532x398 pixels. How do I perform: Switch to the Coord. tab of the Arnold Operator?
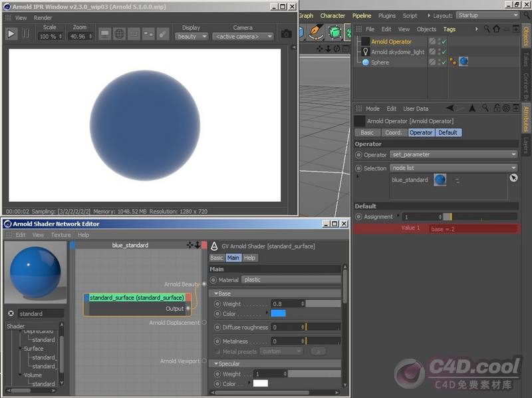pyautogui.click(x=394, y=132)
